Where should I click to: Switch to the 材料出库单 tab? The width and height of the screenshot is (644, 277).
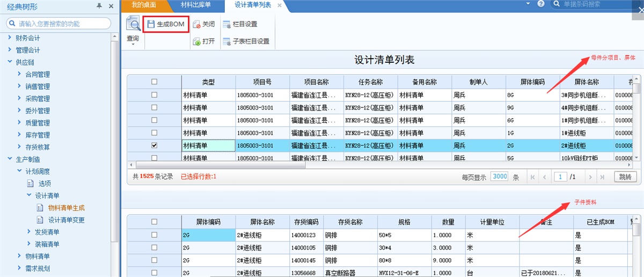pos(195,5)
